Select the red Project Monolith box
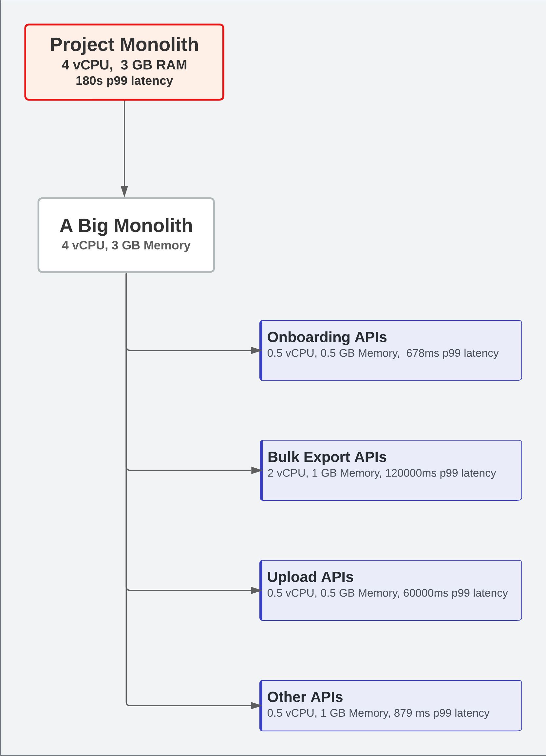Viewport: 546px width, 756px height. coord(124,62)
